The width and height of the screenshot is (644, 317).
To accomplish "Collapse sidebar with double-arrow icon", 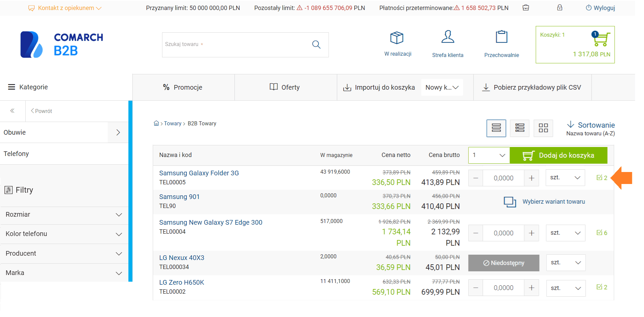I will point(12,111).
